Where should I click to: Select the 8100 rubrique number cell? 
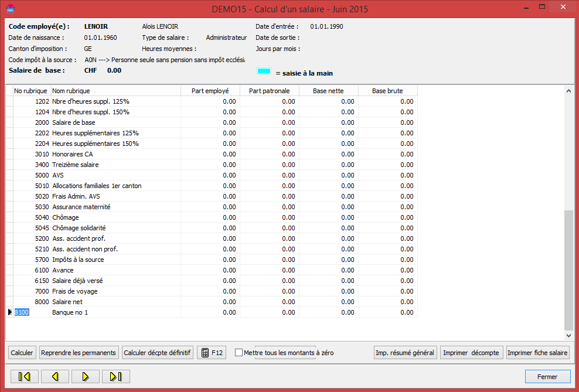point(32,312)
